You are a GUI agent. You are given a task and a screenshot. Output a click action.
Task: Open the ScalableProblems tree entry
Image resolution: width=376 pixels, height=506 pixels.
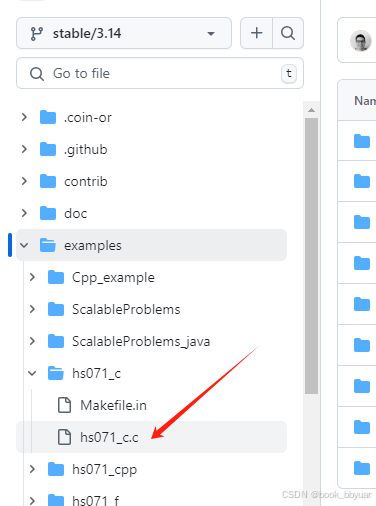click(126, 309)
